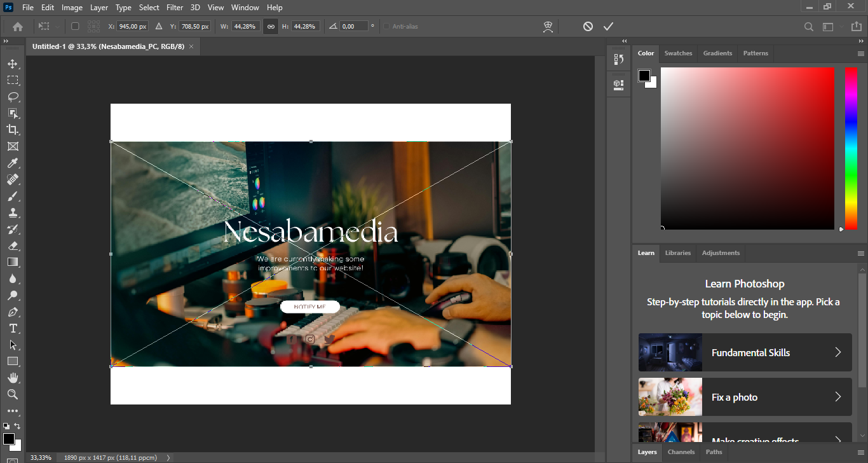Screen dimensions: 868x463
Task: Commit the transform with the checkmark
Action: (x=608, y=26)
